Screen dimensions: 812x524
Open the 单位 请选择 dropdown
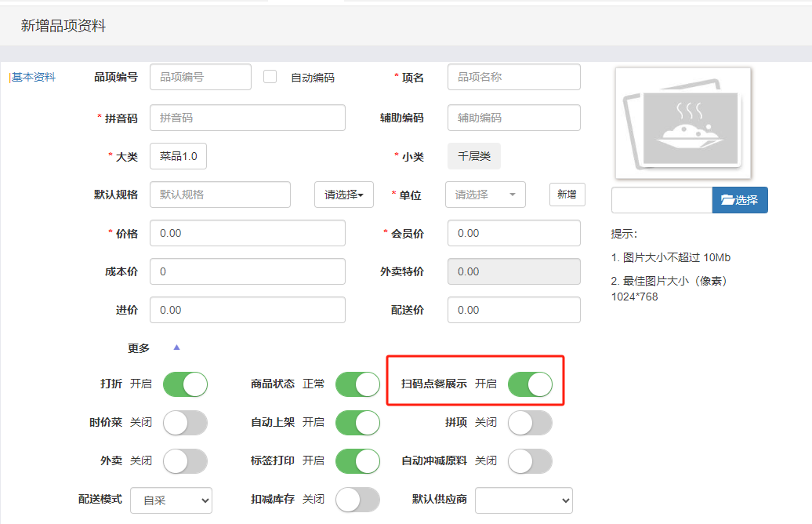[485, 195]
